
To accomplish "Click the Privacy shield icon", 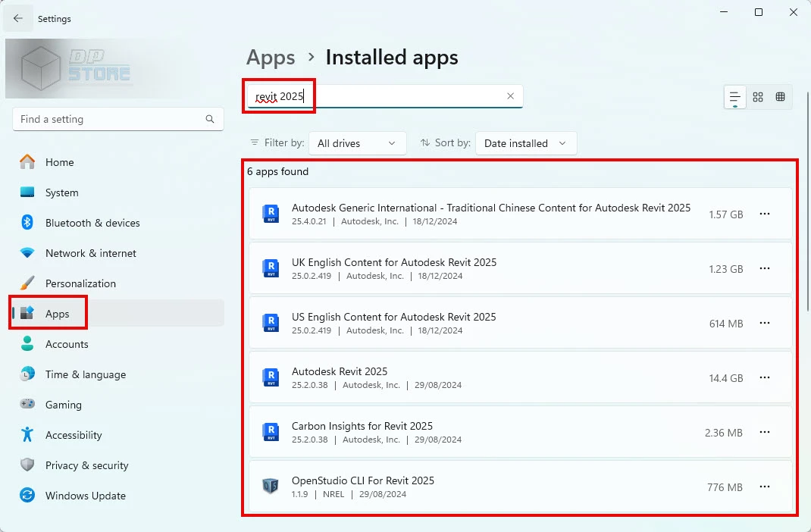I will [x=27, y=465].
